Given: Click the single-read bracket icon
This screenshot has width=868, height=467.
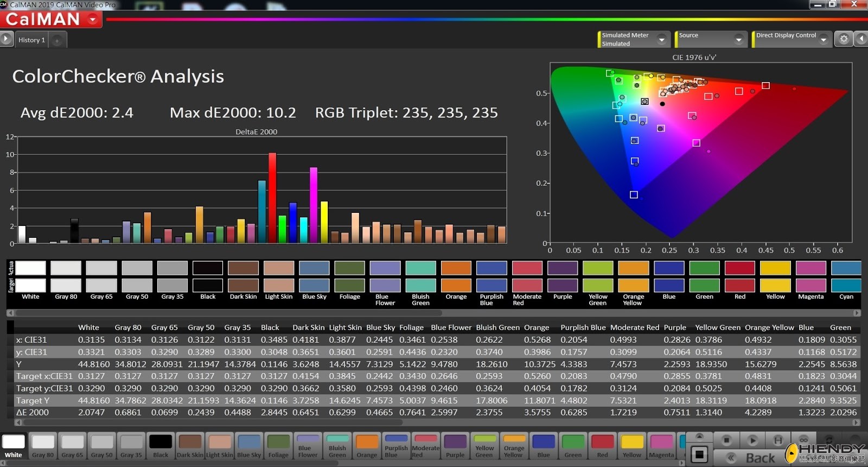Looking at the screenshot, I should click(778, 440).
